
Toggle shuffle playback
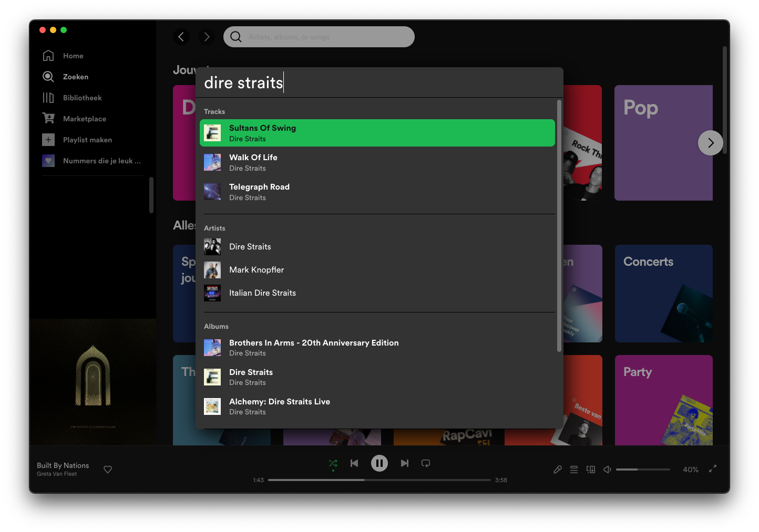click(x=333, y=463)
